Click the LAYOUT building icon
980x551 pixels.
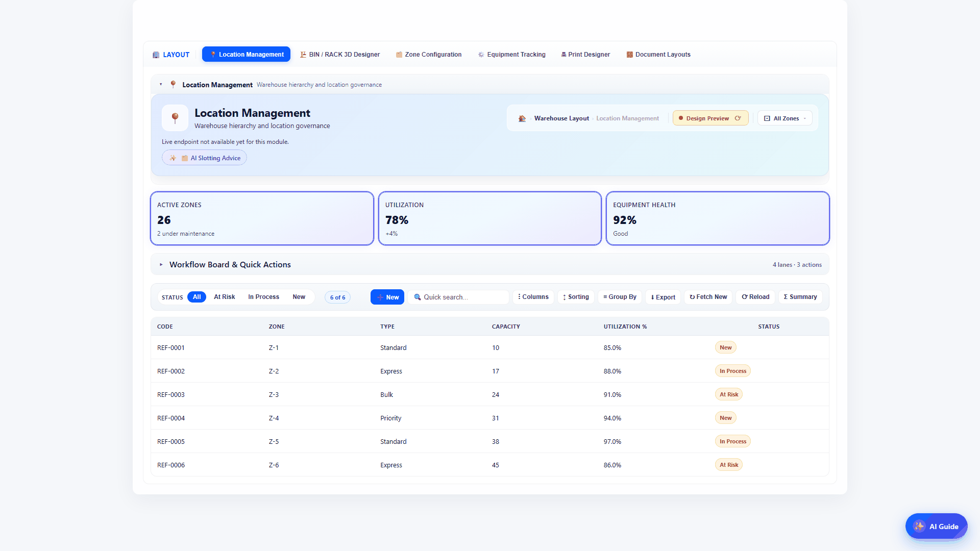156,55
